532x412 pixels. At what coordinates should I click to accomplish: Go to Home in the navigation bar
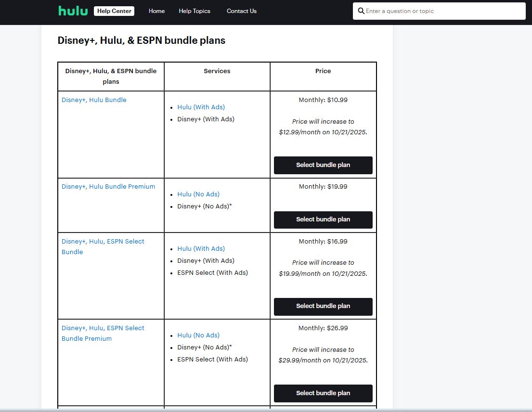pyautogui.click(x=156, y=11)
